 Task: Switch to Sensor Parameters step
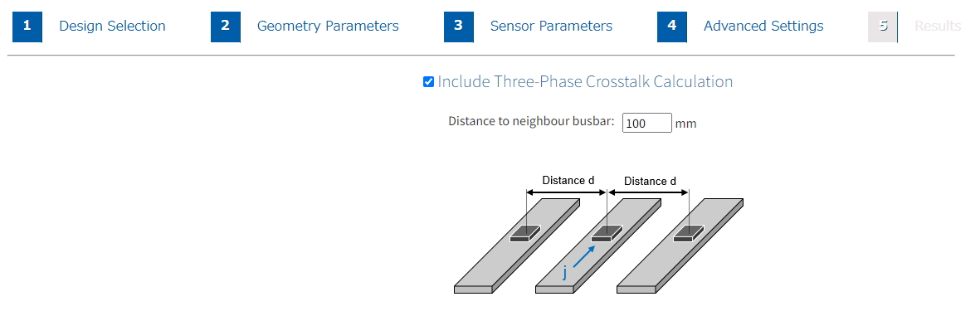551,27
